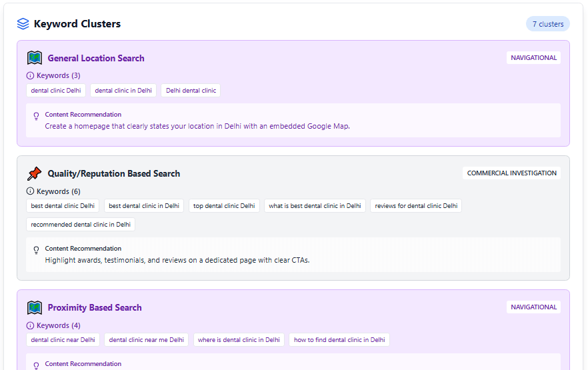Click the lightbulb icon in the Google Map recommendation
Image resolution: width=588 pixels, height=370 pixels.
pyautogui.click(x=37, y=116)
